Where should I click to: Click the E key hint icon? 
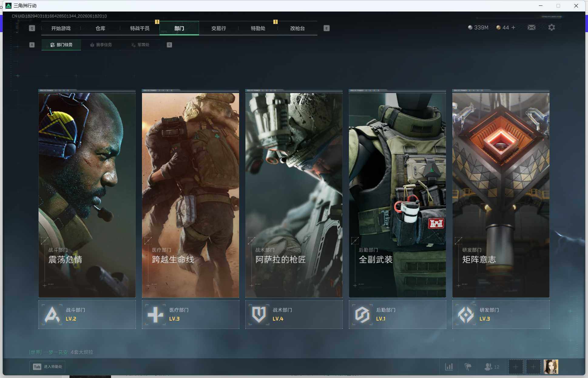(326, 28)
